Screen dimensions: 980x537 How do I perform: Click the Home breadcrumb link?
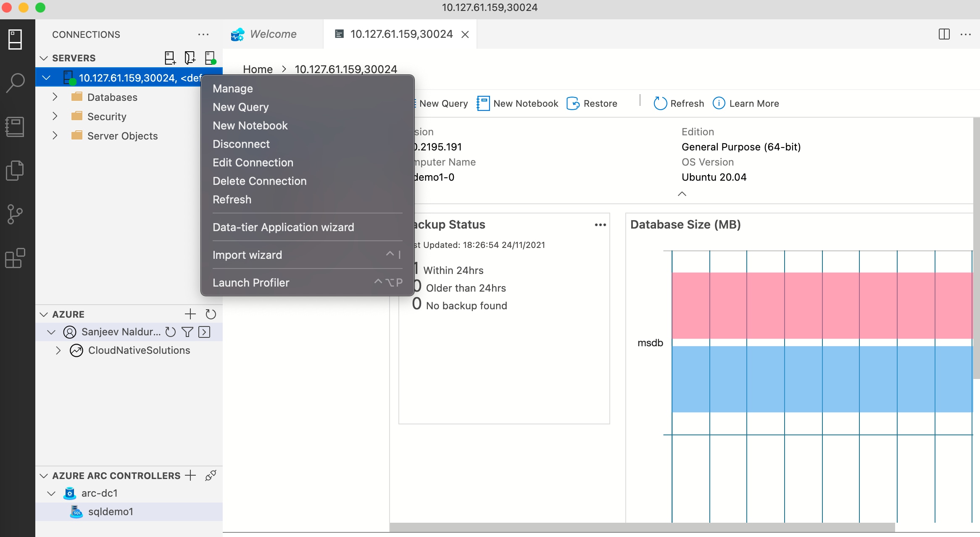(x=258, y=69)
